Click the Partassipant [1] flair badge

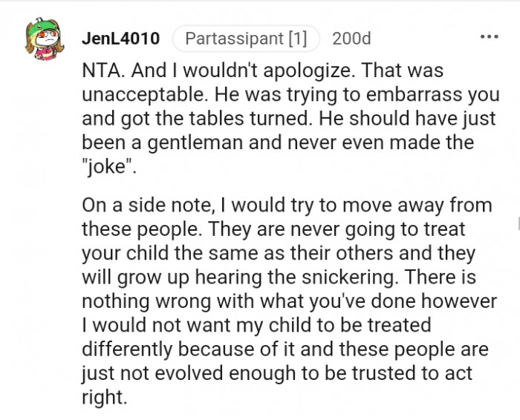[246, 39]
